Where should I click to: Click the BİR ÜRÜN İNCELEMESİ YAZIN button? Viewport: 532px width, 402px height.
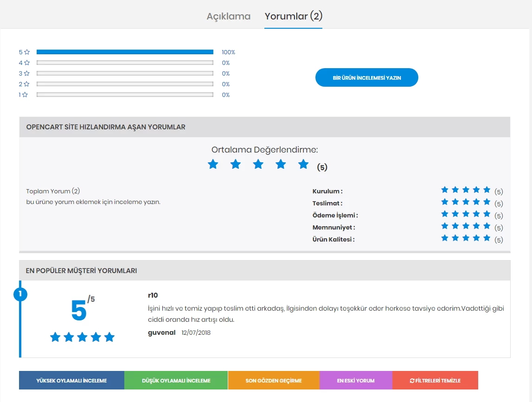(x=366, y=77)
